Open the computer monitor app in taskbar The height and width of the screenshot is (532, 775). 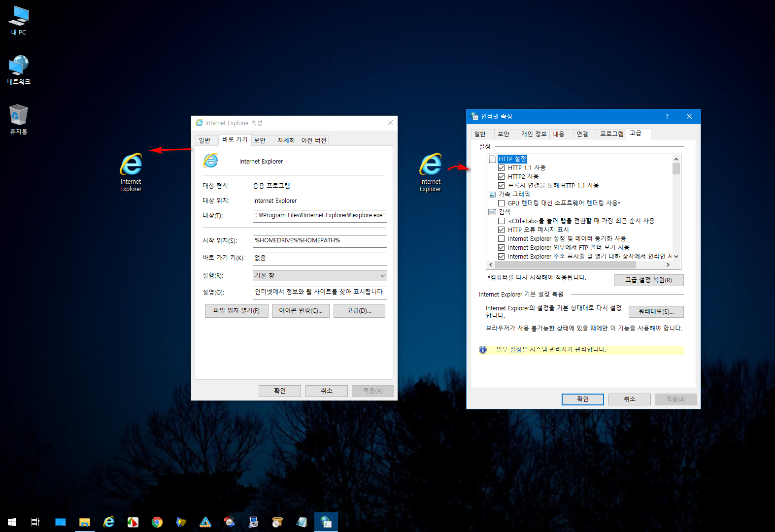pyautogui.click(x=254, y=522)
